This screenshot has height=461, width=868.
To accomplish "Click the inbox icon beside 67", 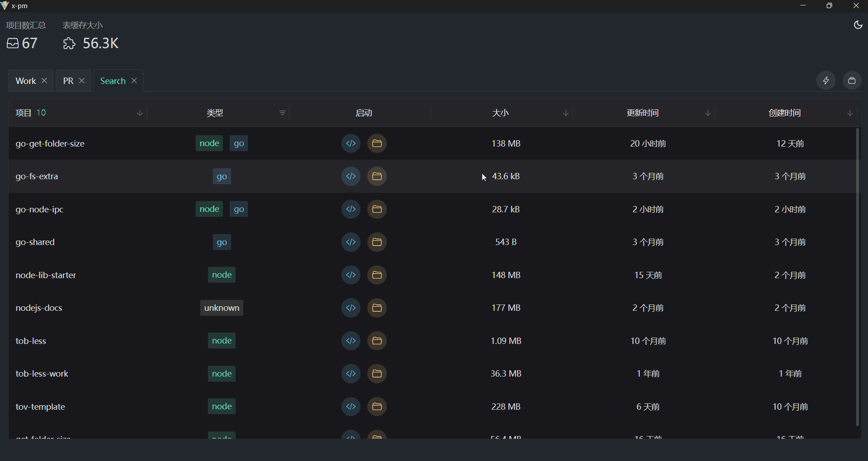I will click(x=13, y=43).
